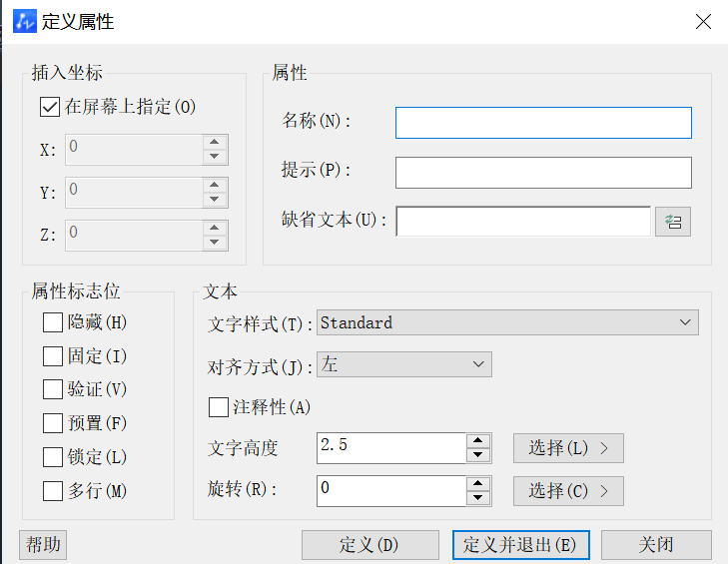The image size is (728, 564).
Task: Increase 文字高度 value with up arrow
Action: click(478, 440)
